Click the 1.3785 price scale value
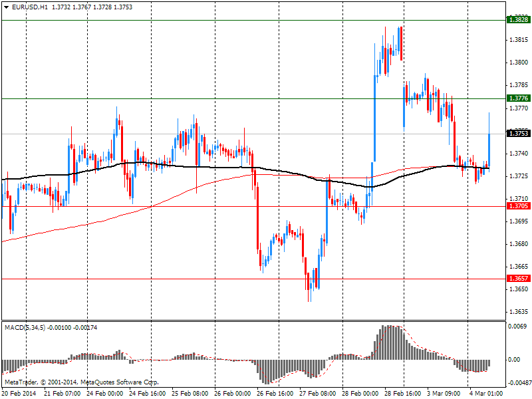Image resolution: width=532 pixels, height=399 pixels. pyautogui.click(x=519, y=85)
